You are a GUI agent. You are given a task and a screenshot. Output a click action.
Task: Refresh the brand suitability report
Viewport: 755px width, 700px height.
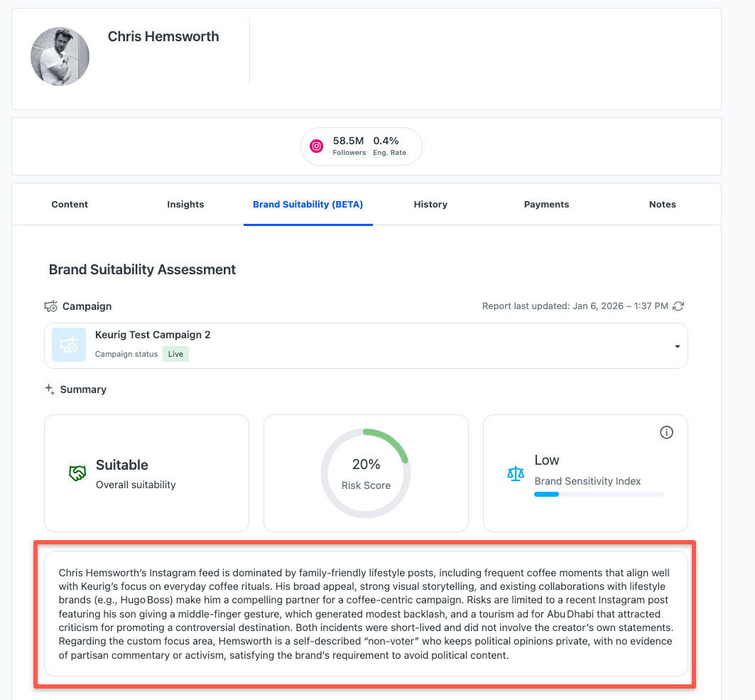tap(678, 306)
